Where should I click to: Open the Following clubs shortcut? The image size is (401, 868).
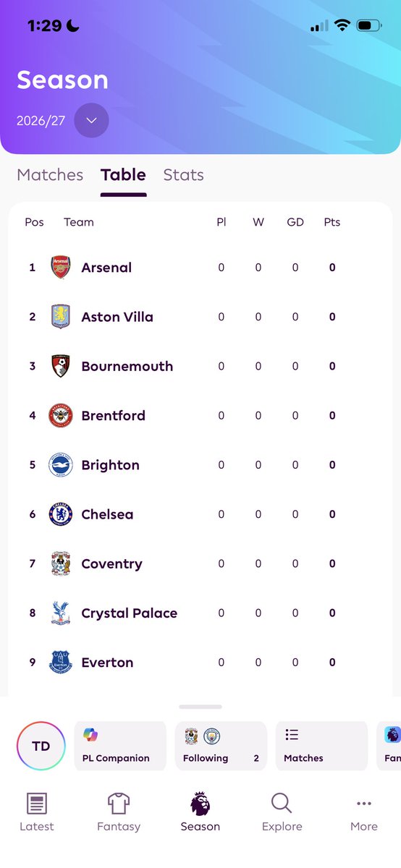tap(221, 746)
